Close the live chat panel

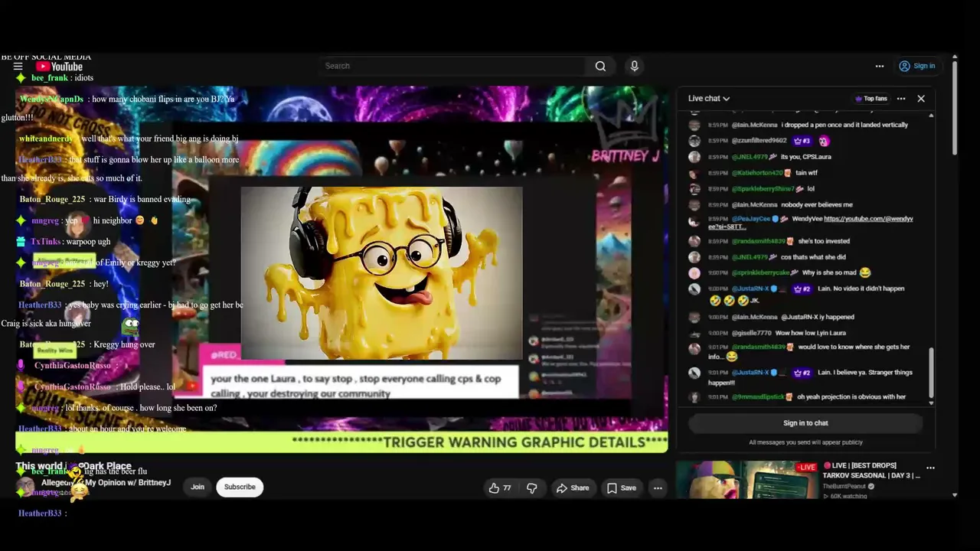[x=921, y=99]
